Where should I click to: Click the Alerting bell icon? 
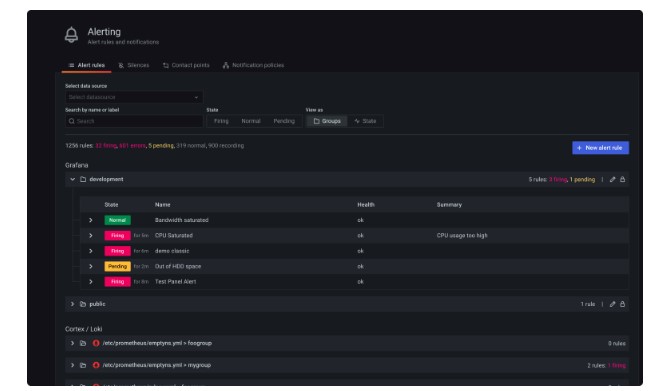pyautogui.click(x=71, y=35)
